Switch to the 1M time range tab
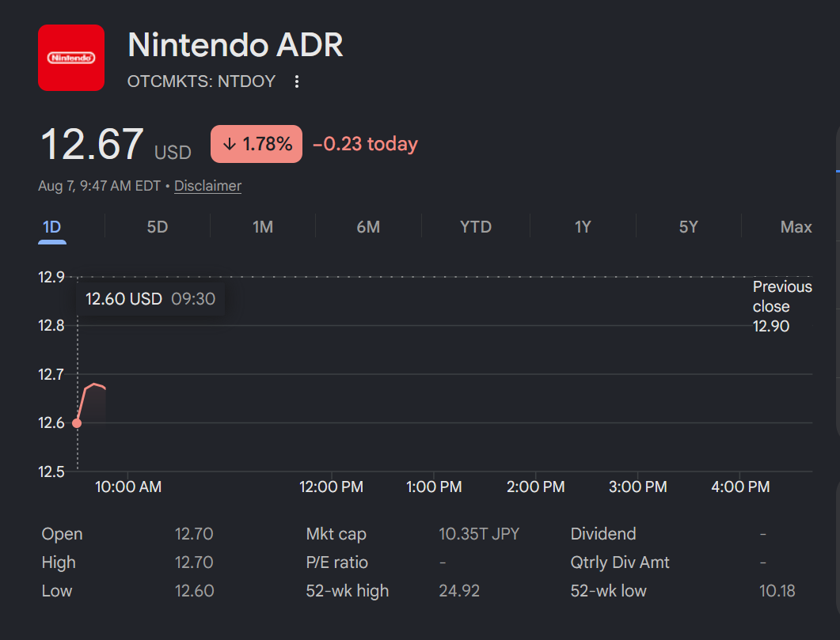 click(x=263, y=227)
